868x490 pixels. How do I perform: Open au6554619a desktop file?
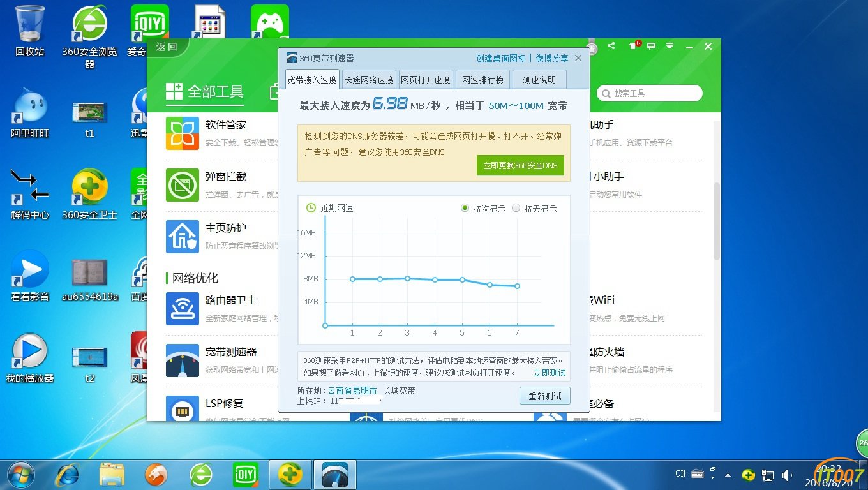pos(89,279)
